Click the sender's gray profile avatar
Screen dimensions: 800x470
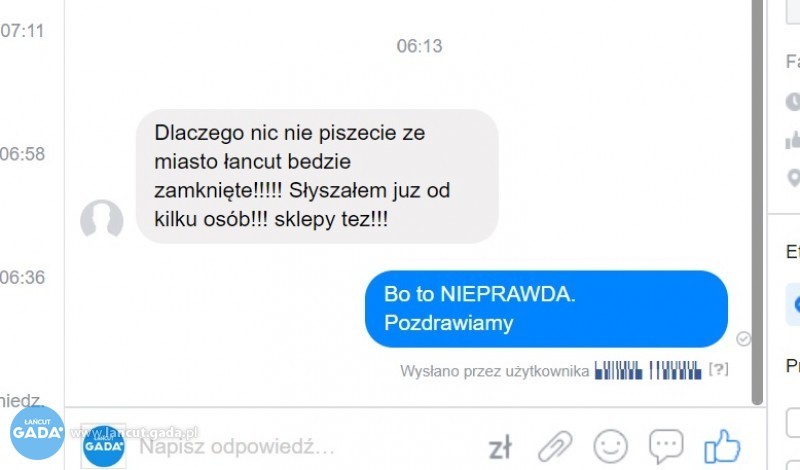tap(102, 219)
